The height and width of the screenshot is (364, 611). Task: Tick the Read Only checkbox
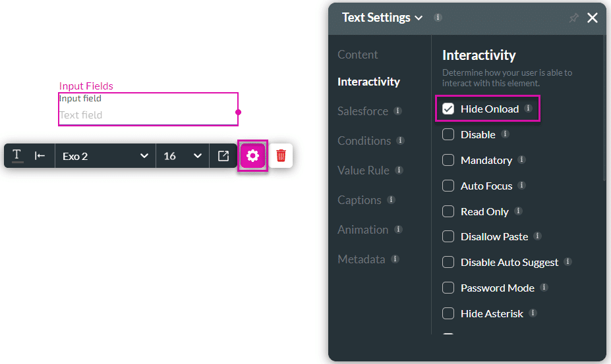(448, 211)
